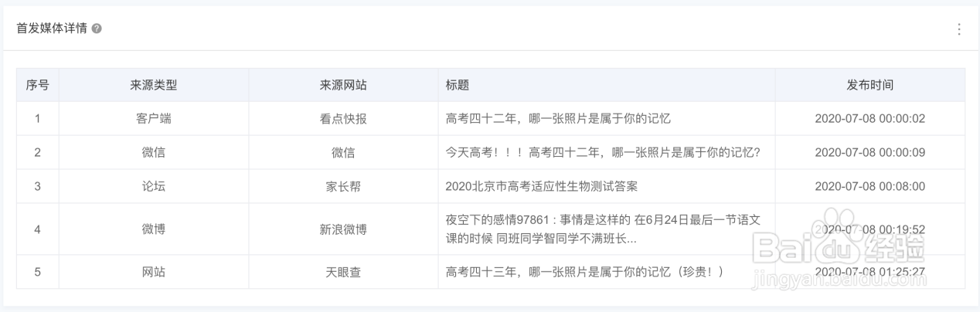The width and height of the screenshot is (980, 312).
Task: Open the 高考四十三年 article title
Action: [x=584, y=272]
